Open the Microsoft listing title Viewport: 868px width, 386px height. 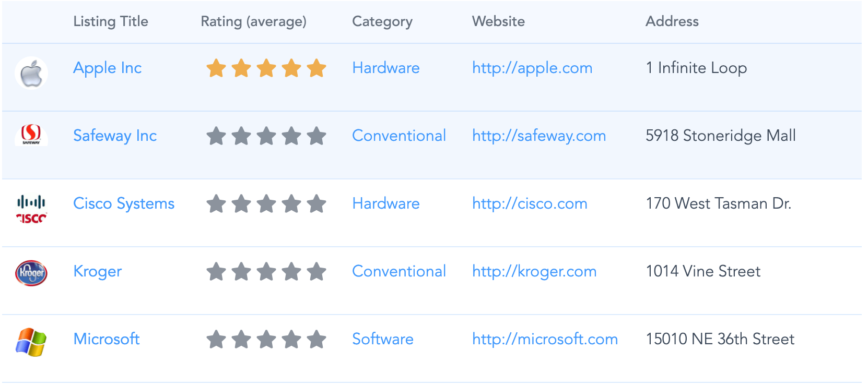coord(107,339)
